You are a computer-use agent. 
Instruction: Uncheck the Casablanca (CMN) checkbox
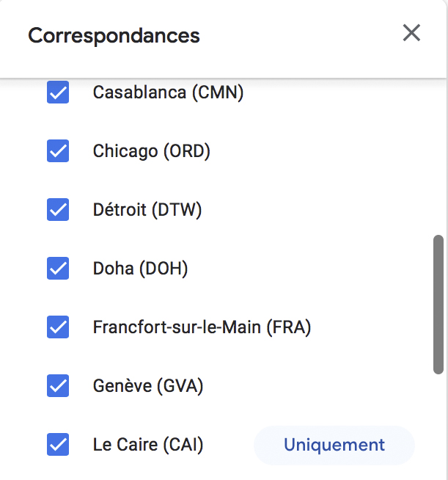[58, 93]
